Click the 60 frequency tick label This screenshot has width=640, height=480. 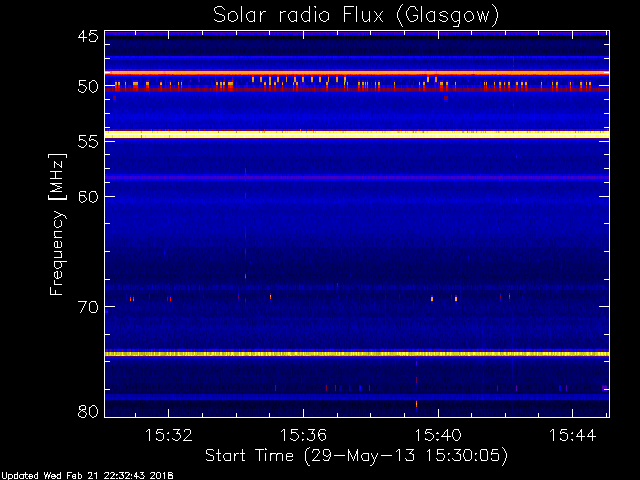(88, 196)
